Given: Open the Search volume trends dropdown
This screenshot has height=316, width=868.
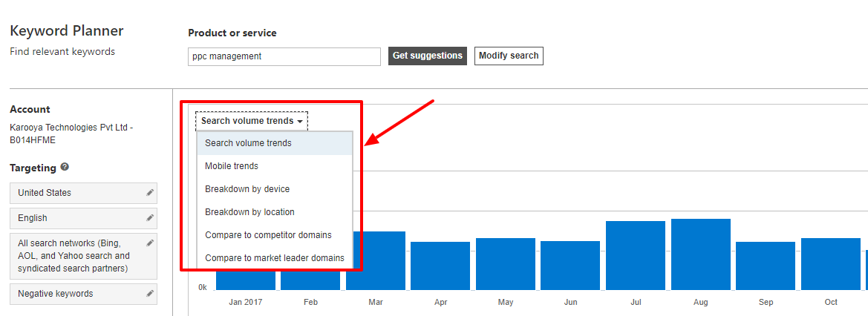Looking at the screenshot, I should tap(251, 121).
